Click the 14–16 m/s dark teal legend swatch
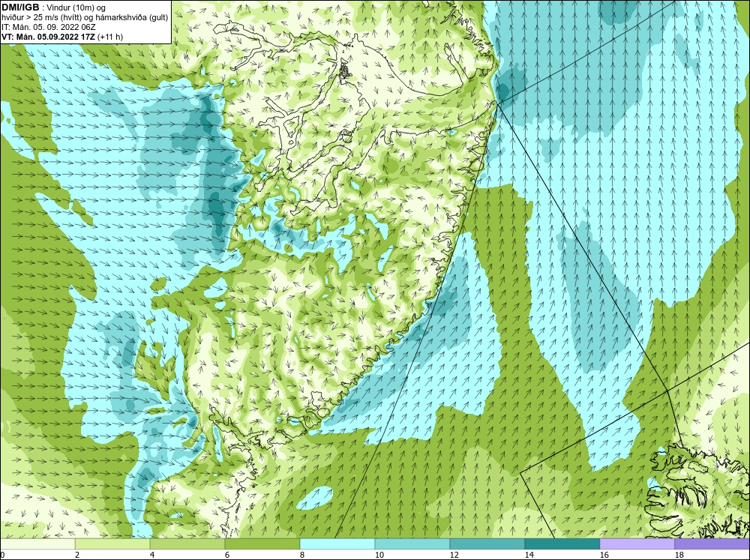The width and height of the screenshot is (750, 560). tap(562, 544)
